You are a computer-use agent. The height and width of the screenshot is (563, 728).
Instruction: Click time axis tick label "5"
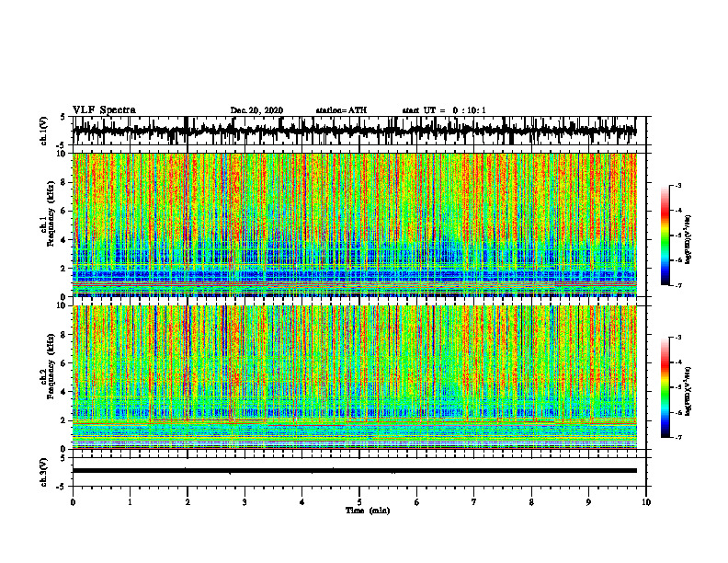pyautogui.click(x=359, y=502)
